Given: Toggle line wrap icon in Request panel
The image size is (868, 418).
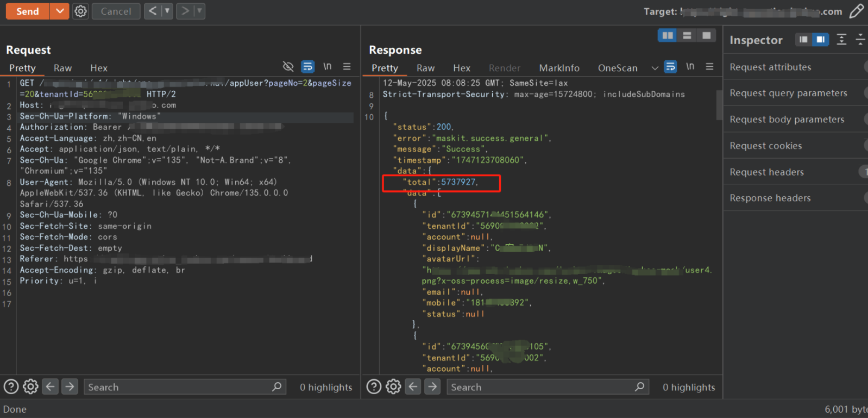Looking at the screenshot, I should (x=308, y=66).
